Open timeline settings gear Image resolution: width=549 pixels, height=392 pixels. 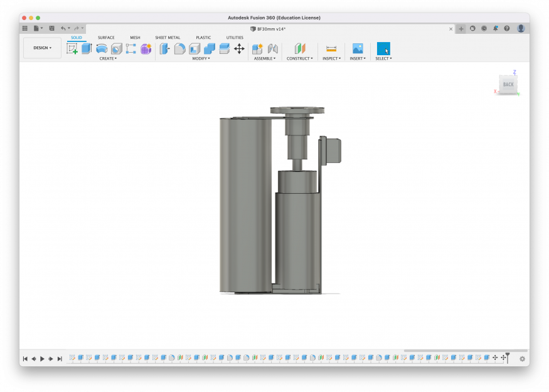522,359
